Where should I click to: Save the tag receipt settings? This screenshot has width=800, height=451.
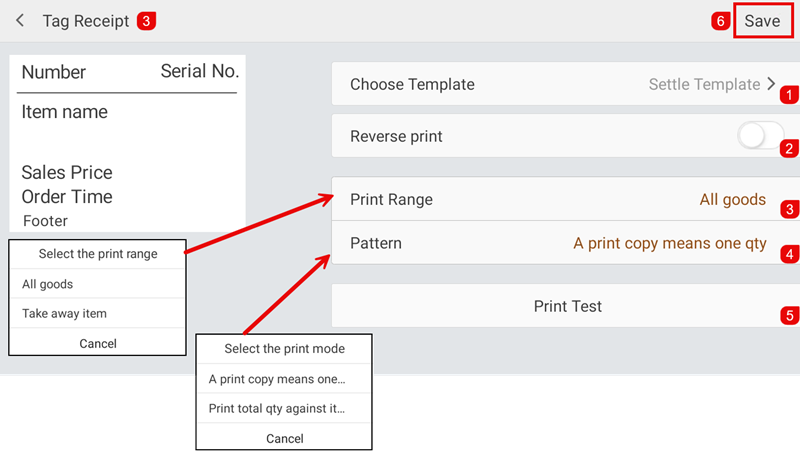[x=762, y=21]
